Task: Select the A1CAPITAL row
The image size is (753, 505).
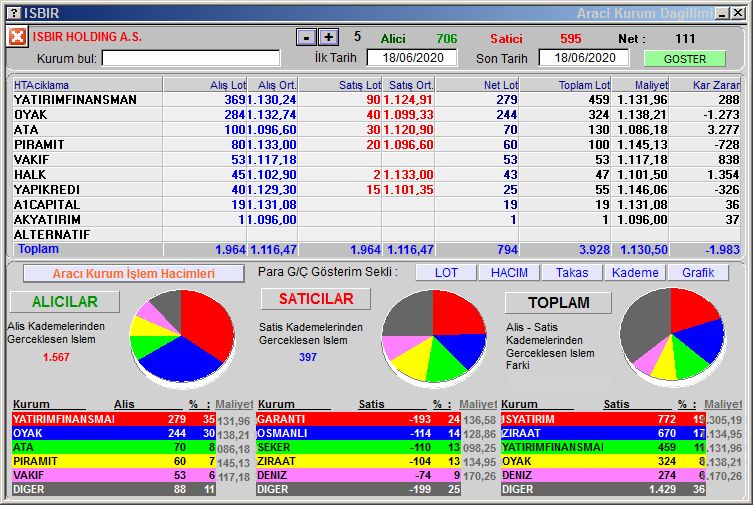Action: (x=376, y=204)
